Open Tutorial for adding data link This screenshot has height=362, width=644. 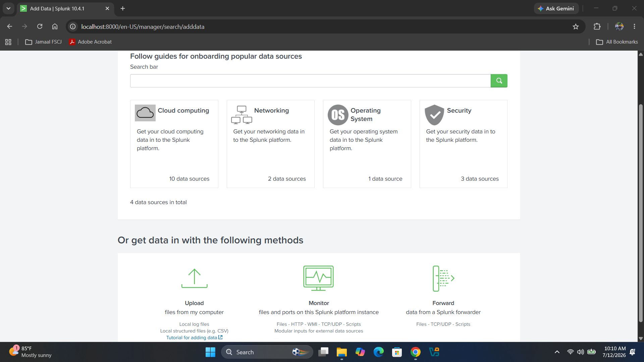click(x=194, y=338)
